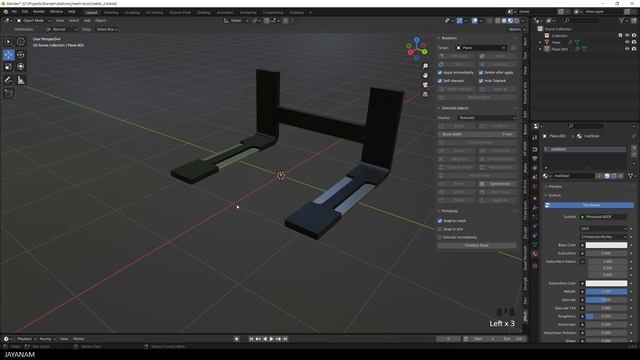
Task: Collapse the Booleans panel section
Action: [449, 38]
